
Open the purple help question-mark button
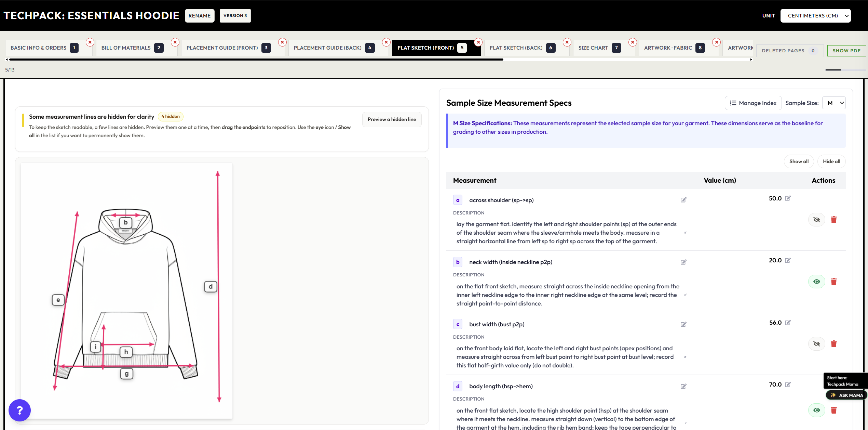(x=19, y=410)
